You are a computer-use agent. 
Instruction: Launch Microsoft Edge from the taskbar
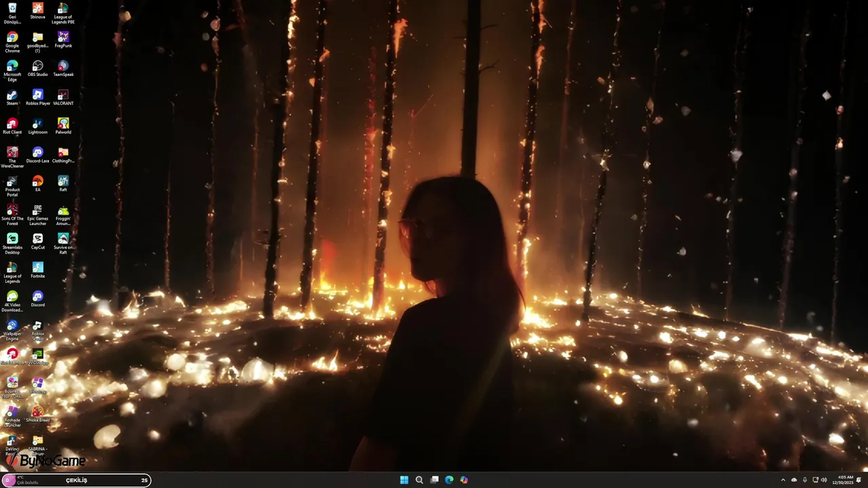[x=449, y=480]
